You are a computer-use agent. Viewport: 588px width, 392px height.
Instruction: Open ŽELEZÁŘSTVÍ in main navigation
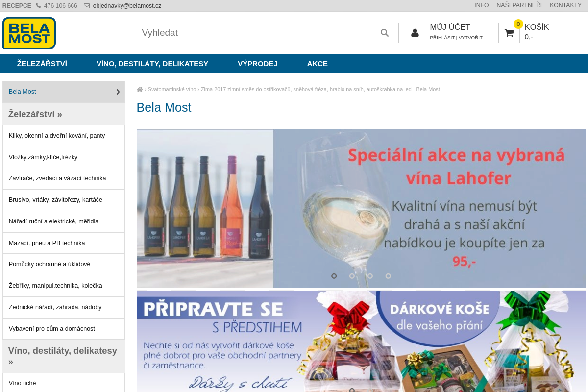[42, 64]
